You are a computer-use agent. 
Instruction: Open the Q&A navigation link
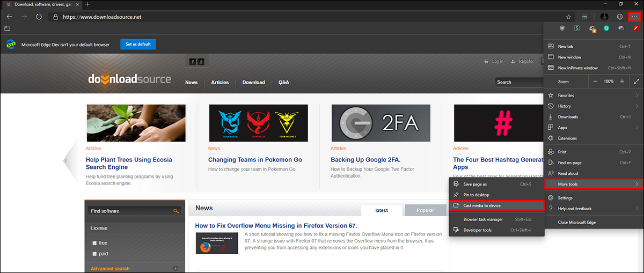click(284, 83)
